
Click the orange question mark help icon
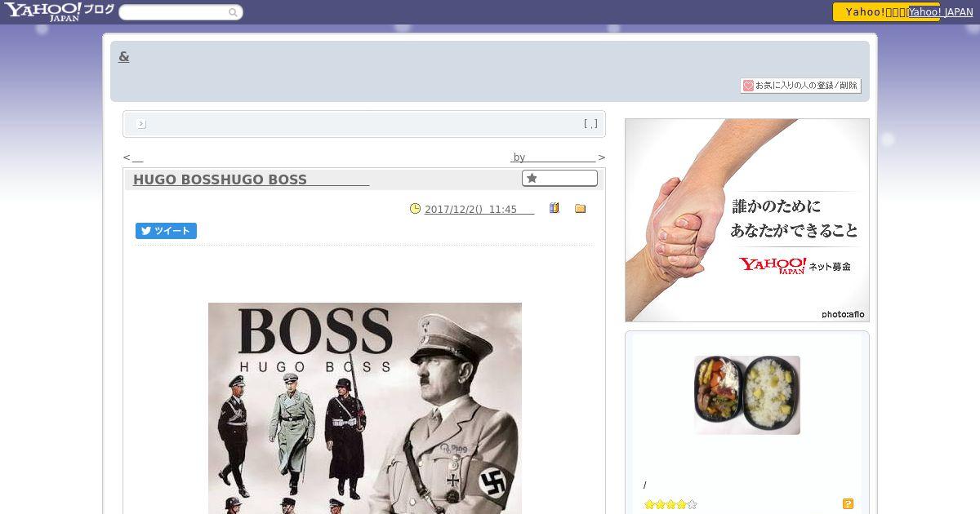(x=848, y=504)
